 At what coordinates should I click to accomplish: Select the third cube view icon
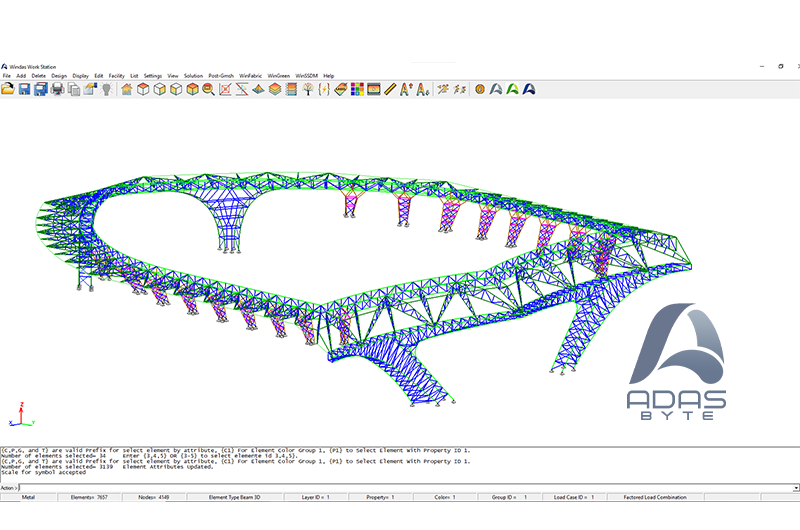[176, 89]
